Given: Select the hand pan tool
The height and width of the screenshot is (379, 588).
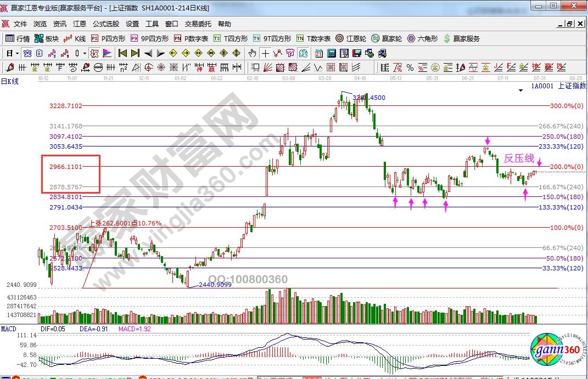Looking at the screenshot, I should (x=252, y=53).
